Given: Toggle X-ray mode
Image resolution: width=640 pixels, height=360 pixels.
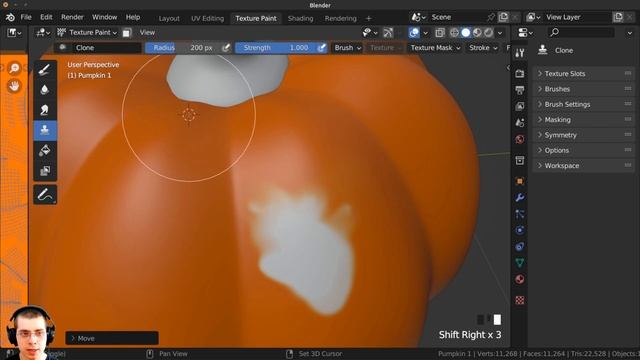Looking at the screenshot, I should (440, 33).
